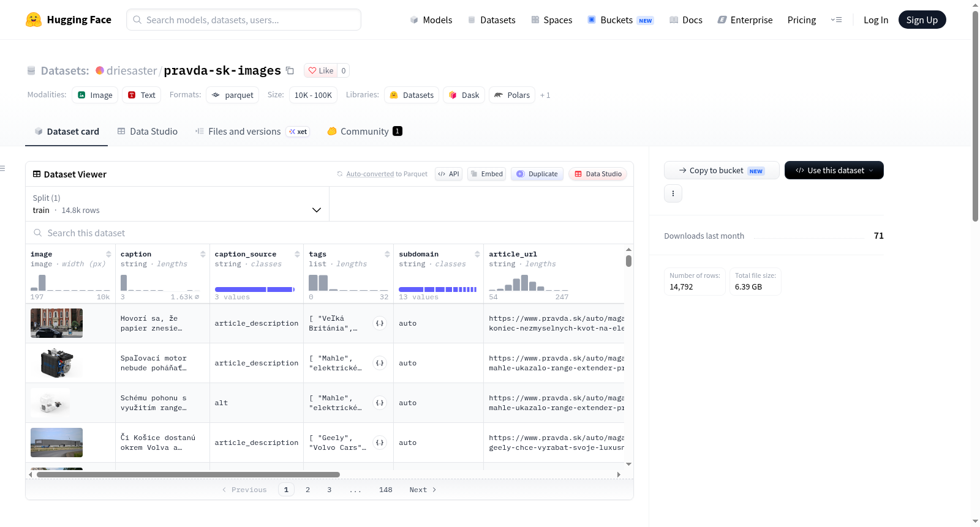Click the Dask library tag
This screenshot has width=980, height=527.
pyautogui.click(x=464, y=95)
